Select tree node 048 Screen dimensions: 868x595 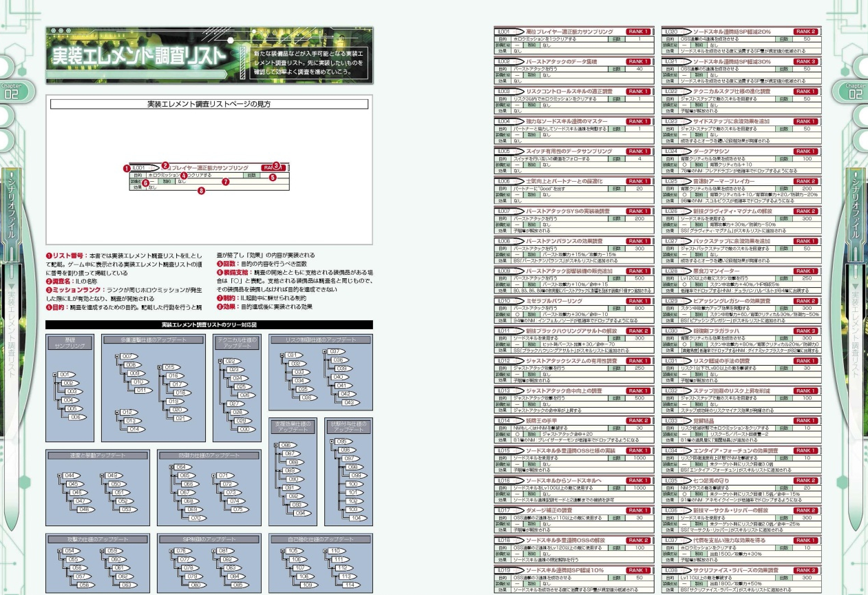click(85, 508)
